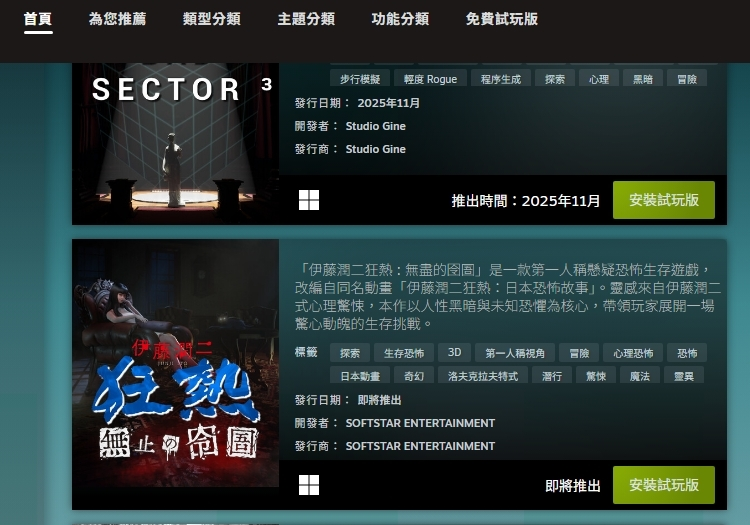The height and width of the screenshot is (525, 750).
Task: Open the 首頁 tab
Action: tap(38, 19)
